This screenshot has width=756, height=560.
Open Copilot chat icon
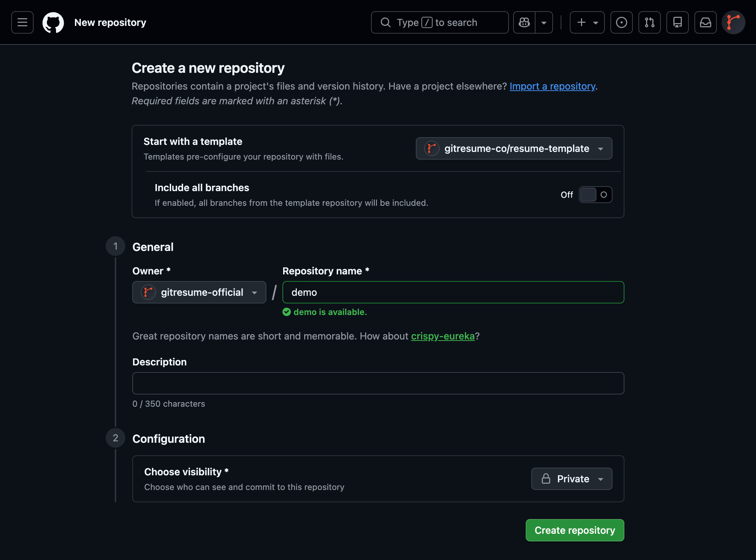(x=524, y=22)
